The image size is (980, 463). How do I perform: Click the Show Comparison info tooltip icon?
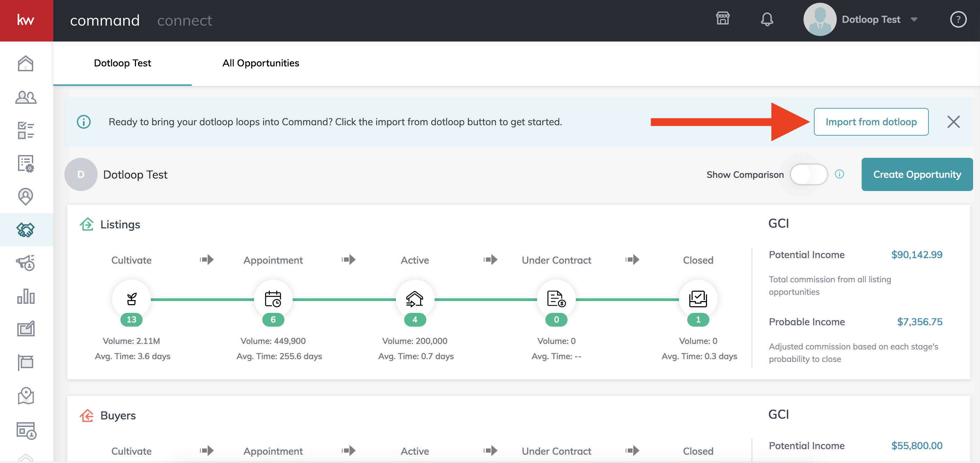[x=840, y=174]
